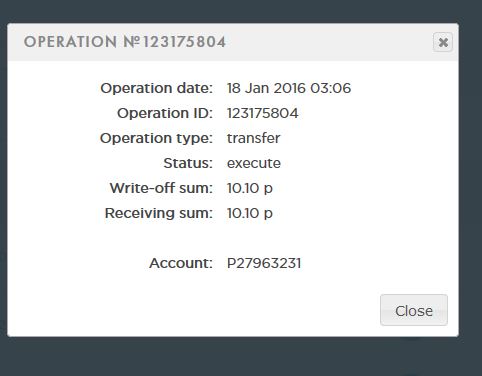
Task: Click the Close button
Action: click(x=414, y=310)
